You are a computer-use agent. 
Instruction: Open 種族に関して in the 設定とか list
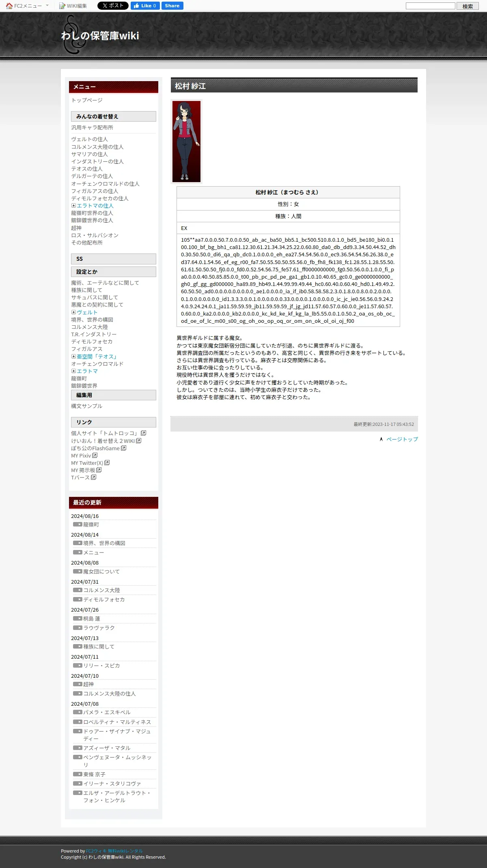pyautogui.click(x=87, y=290)
